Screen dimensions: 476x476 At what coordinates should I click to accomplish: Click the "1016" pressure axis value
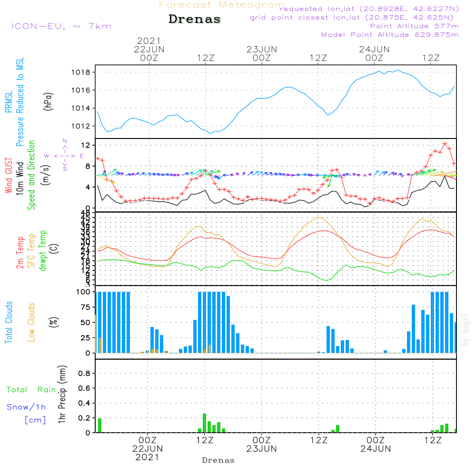81,90
